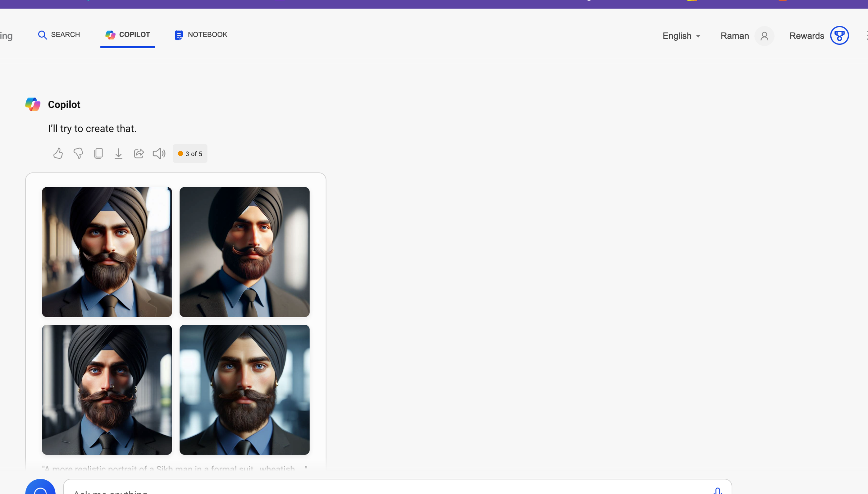Click the thumbs up like icon
Screen dimensions: 868x494
point(58,153)
